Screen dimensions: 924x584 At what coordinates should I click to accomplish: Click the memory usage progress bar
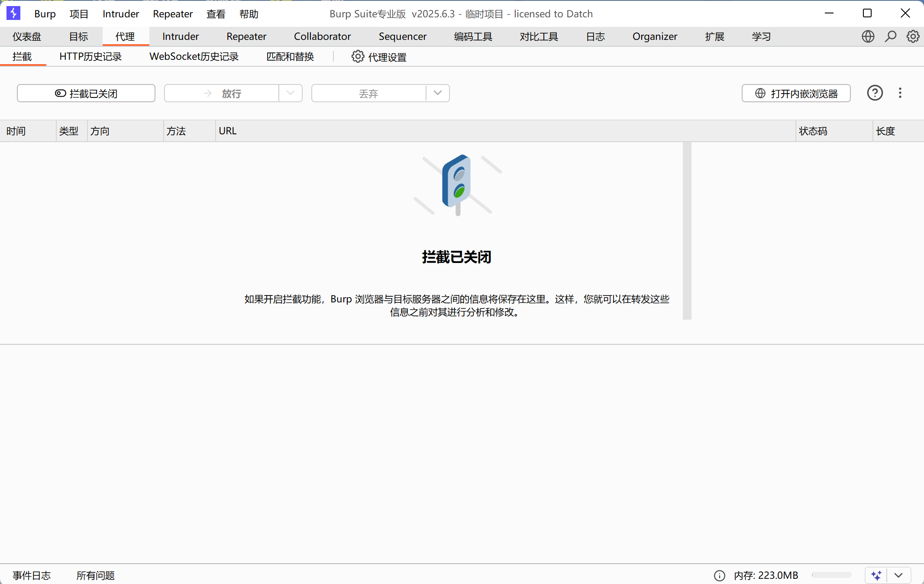click(x=831, y=575)
